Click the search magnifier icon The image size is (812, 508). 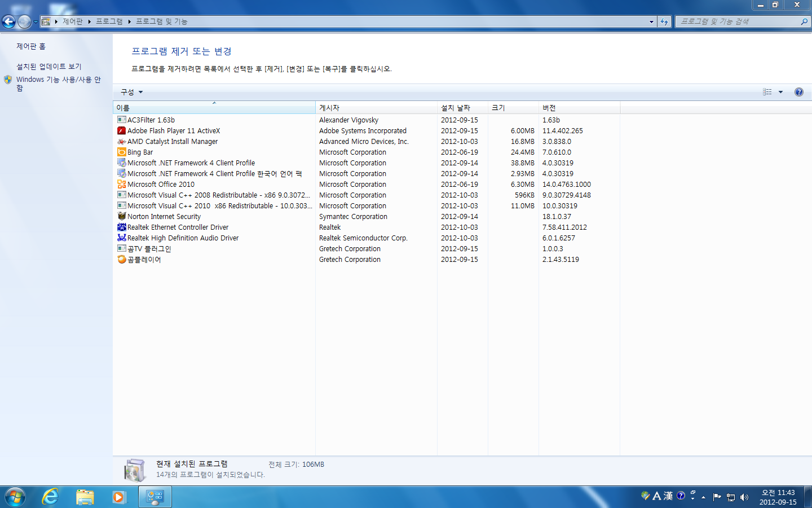[804, 21]
